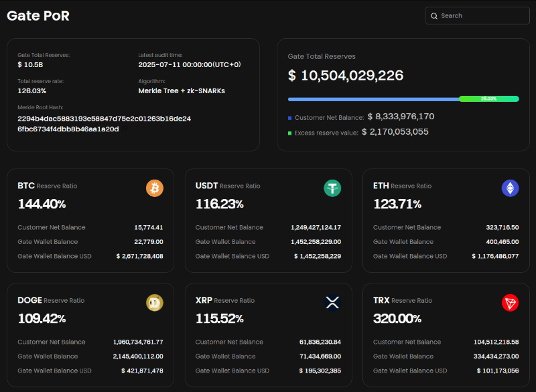The image size is (536, 392).
Task: Click the Merkle Tree + zk-SNARKs algorithm text
Action: (x=182, y=90)
